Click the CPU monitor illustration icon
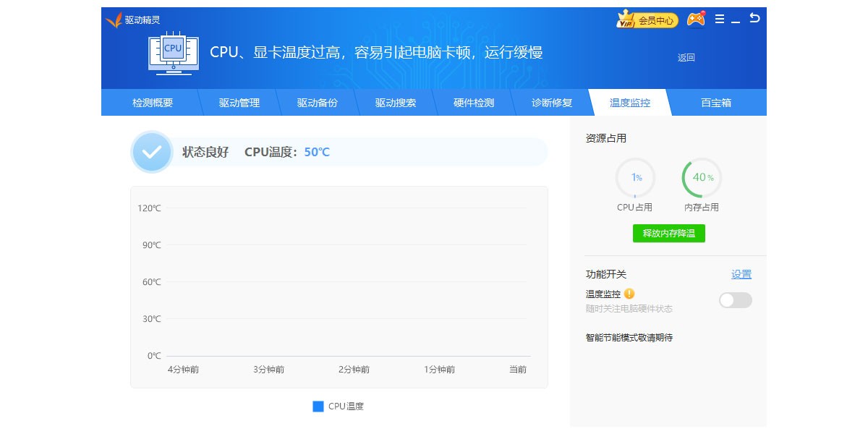Image resolution: width=868 pixels, height=434 pixels. [x=174, y=53]
